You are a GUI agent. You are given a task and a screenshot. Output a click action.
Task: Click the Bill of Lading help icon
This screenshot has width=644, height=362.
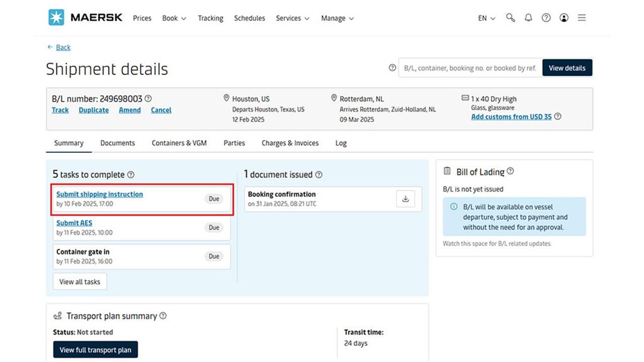point(511,171)
